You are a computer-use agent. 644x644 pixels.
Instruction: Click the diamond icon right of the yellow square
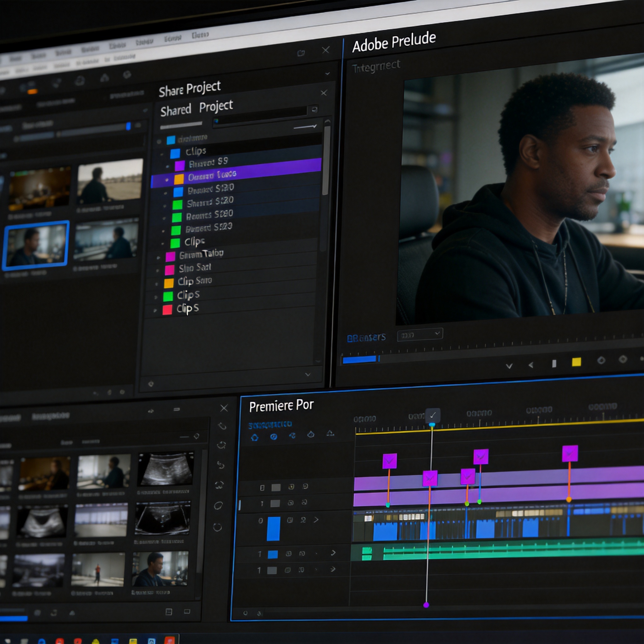point(601,360)
